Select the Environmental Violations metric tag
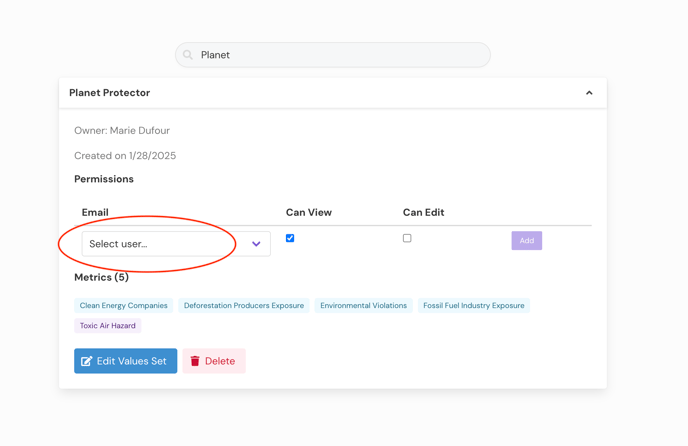Viewport: 688px width, 446px height. pos(363,306)
